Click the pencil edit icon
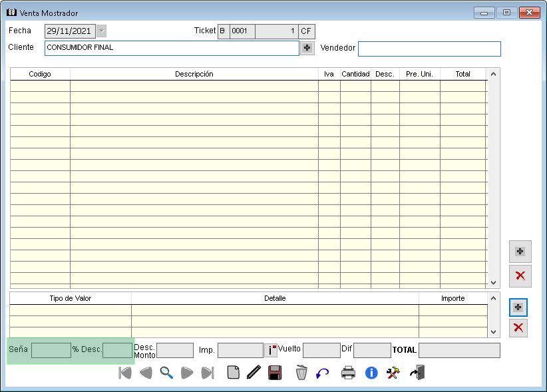547x392 pixels. (x=253, y=373)
